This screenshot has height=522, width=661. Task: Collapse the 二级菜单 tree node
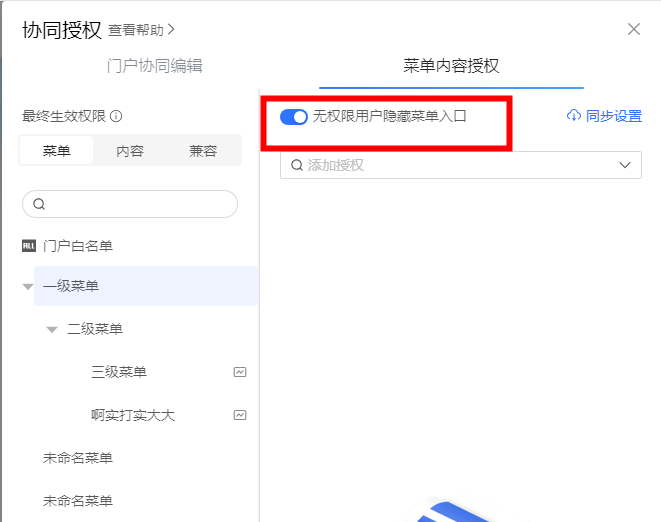coord(52,329)
